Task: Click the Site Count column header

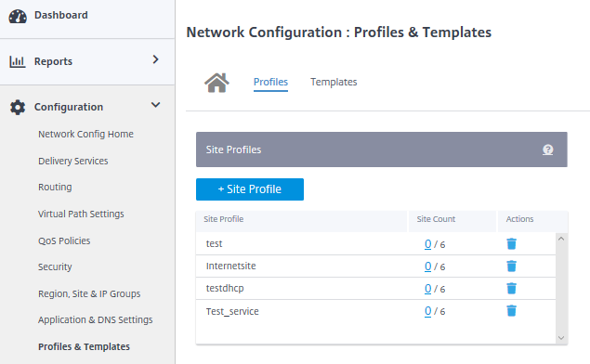Action: click(436, 219)
